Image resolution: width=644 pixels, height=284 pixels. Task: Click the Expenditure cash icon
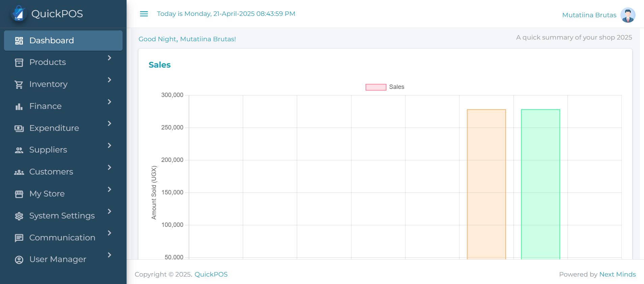click(19, 128)
